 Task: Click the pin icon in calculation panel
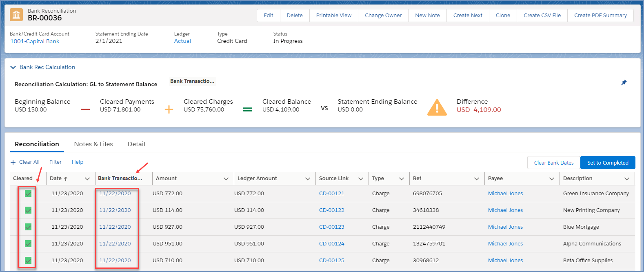624,82
